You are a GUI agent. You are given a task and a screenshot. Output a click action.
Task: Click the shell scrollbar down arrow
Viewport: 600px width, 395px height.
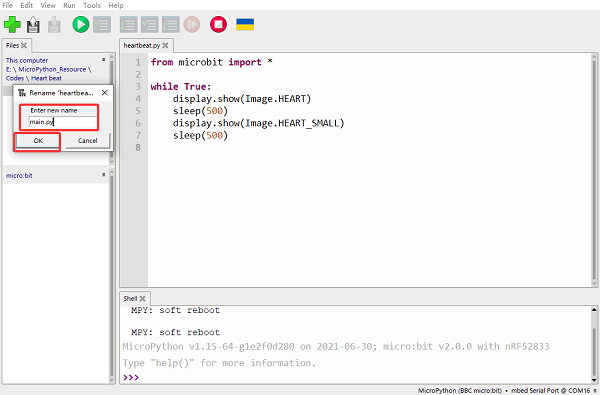[x=594, y=380]
